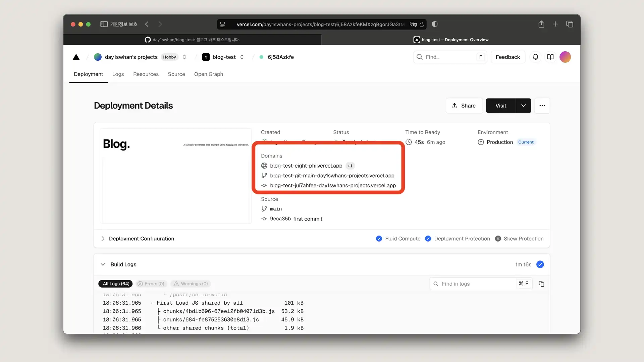Open the 9eca35b first commit link
Viewport: 644px width, 362px height.
296,219
